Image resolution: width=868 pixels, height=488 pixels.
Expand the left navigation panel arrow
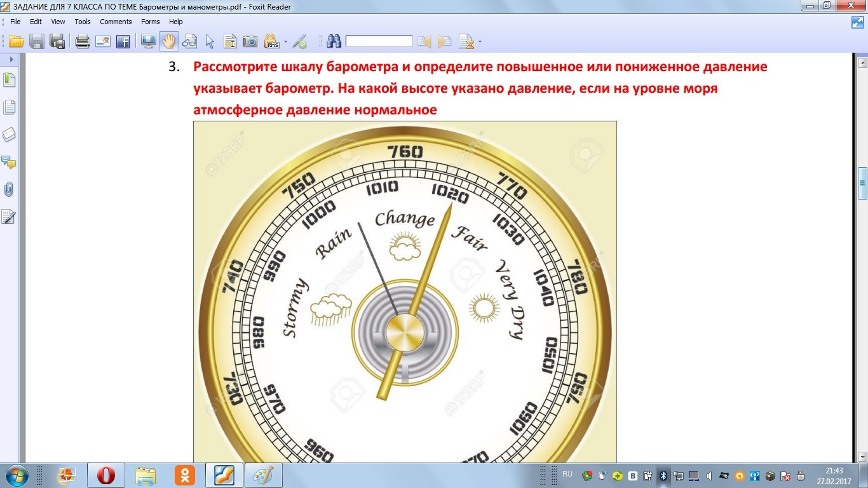pyautogui.click(x=11, y=59)
